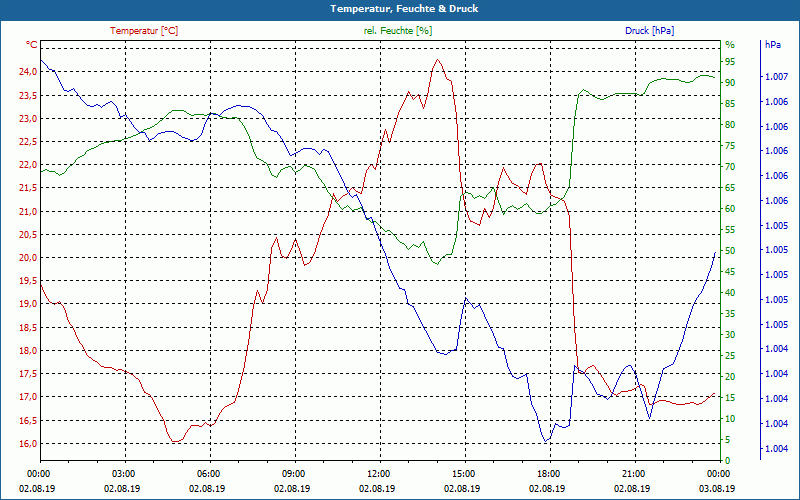The width and height of the screenshot is (800, 500).
Task: Click the 60 humidity axis value
Action: click(730, 209)
